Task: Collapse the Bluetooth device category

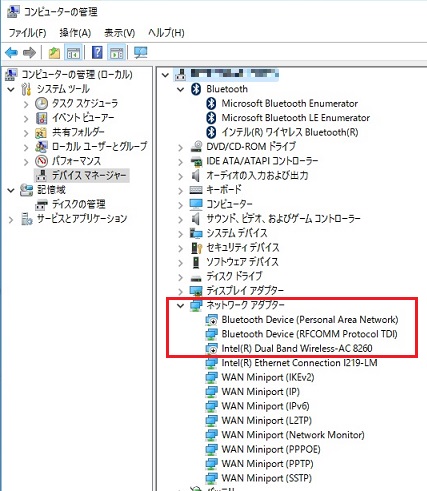Action: tap(181, 89)
